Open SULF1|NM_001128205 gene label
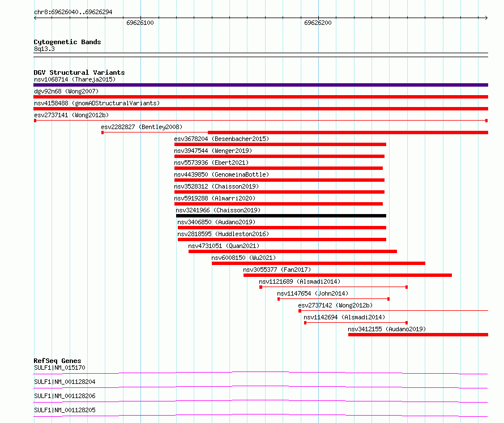This screenshot has height=423, width=504. pos(65,410)
